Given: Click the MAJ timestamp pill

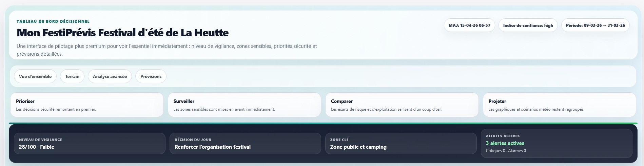Looking at the screenshot, I should (x=469, y=25).
